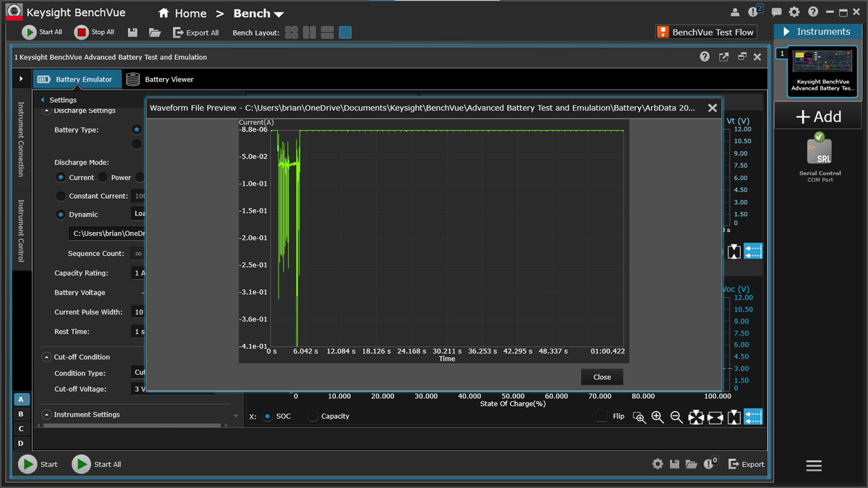Select channel B tab
Screen dimensions: 868x488
[x=20, y=414]
